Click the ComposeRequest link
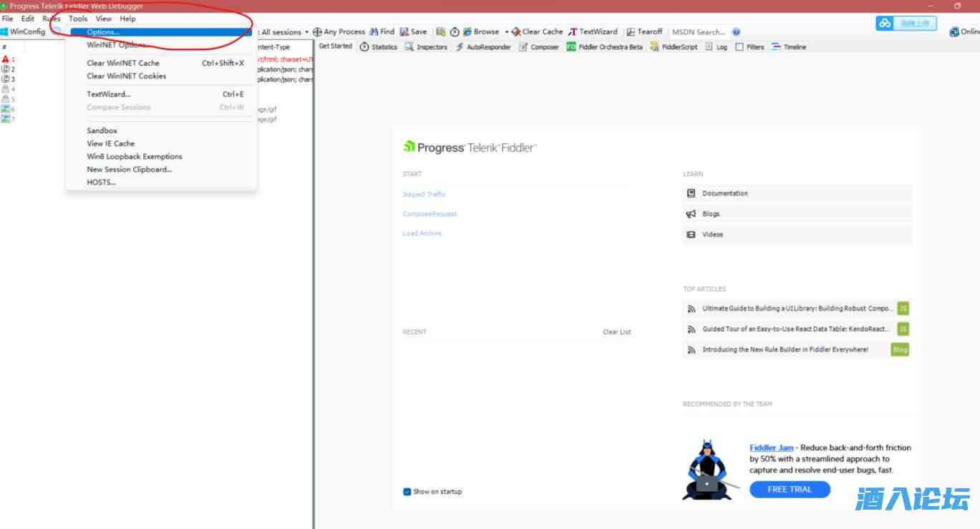The width and height of the screenshot is (980, 529). click(430, 214)
